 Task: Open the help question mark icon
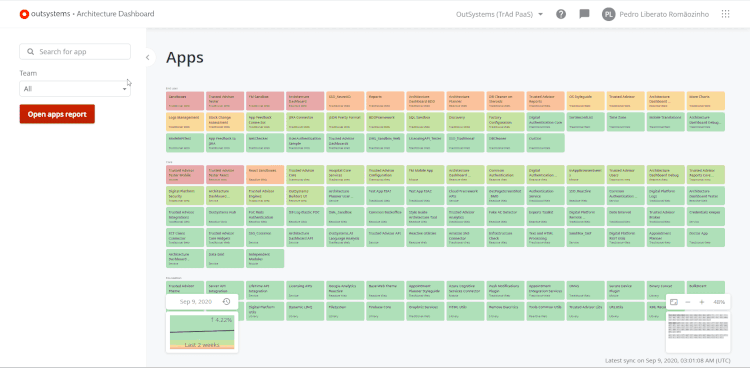[x=561, y=14]
